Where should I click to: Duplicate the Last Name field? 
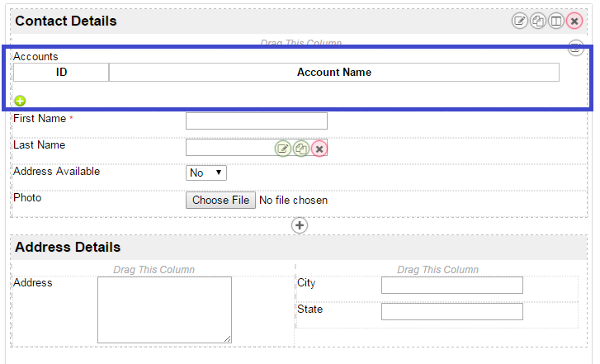301,149
